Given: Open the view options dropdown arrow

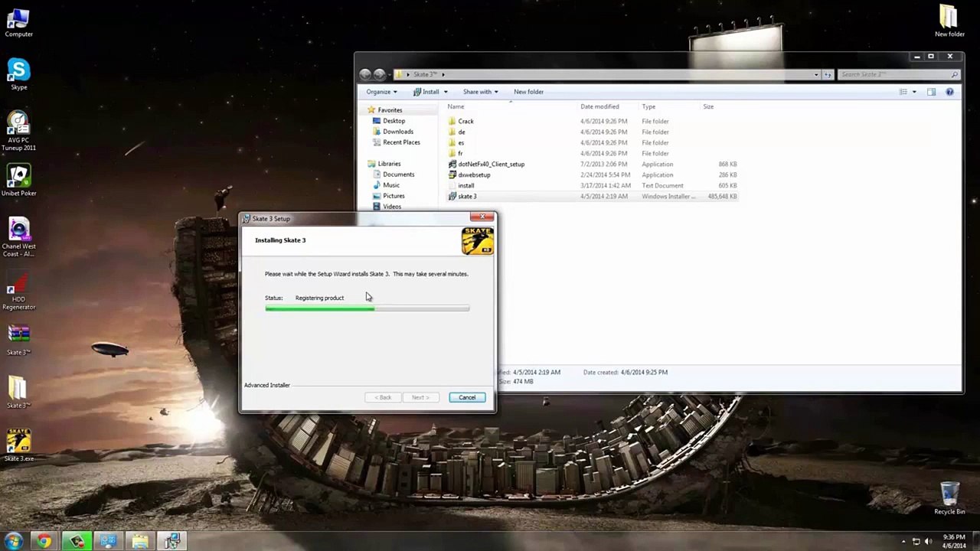Looking at the screenshot, I should 914,92.
